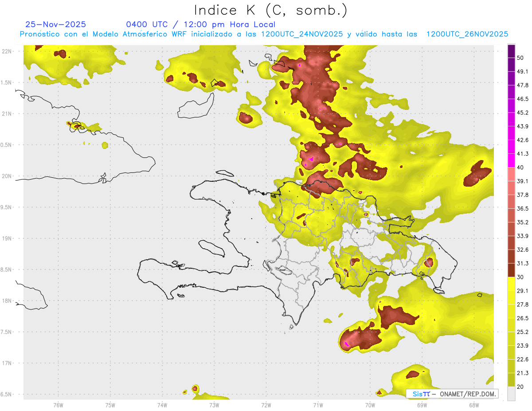Click the "29.1" color scale value

[x=523, y=291]
